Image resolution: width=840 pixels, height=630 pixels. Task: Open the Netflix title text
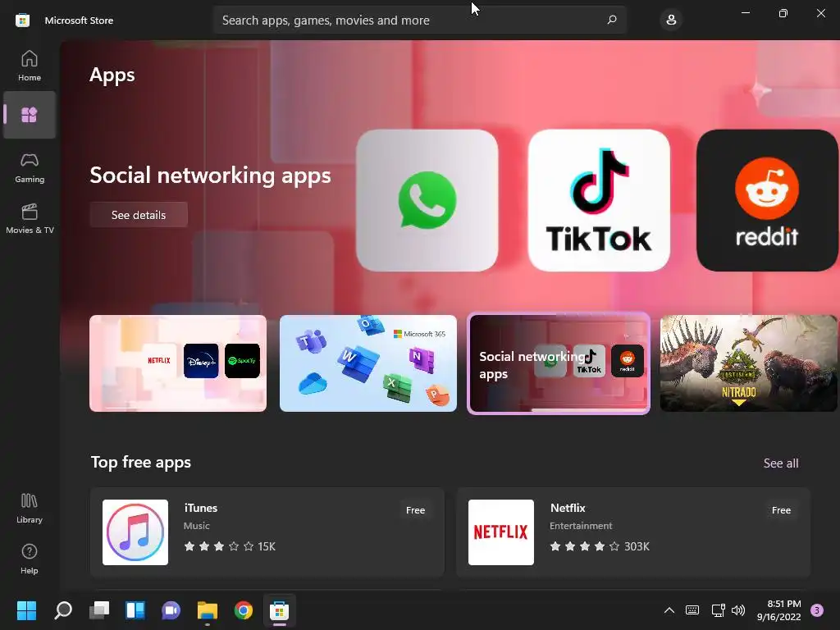pos(568,508)
